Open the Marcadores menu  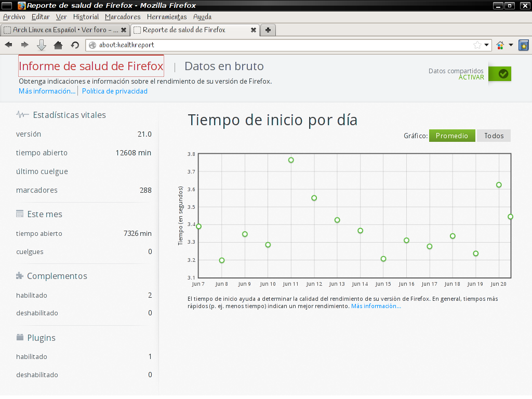(x=123, y=17)
